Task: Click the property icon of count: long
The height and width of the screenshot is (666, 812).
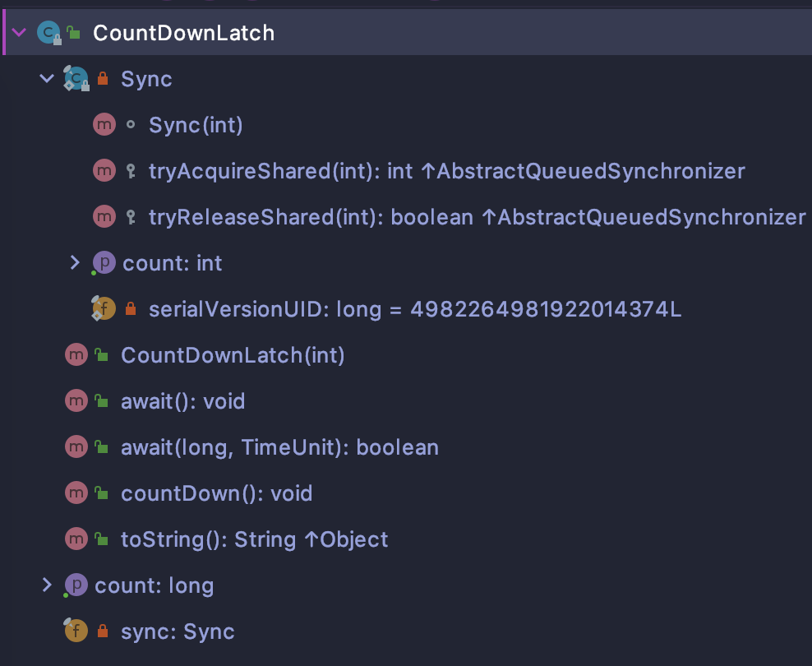Action: tap(76, 585)
